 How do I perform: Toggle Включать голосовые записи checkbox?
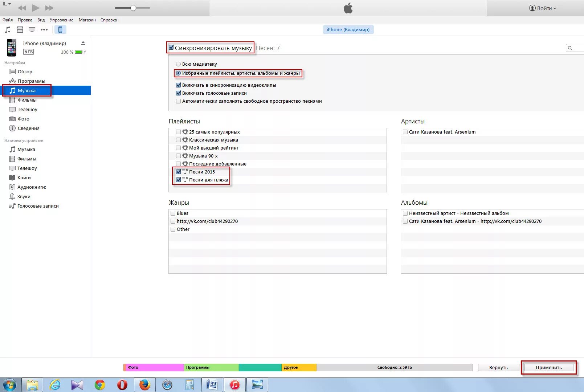(x=178, y=93)
